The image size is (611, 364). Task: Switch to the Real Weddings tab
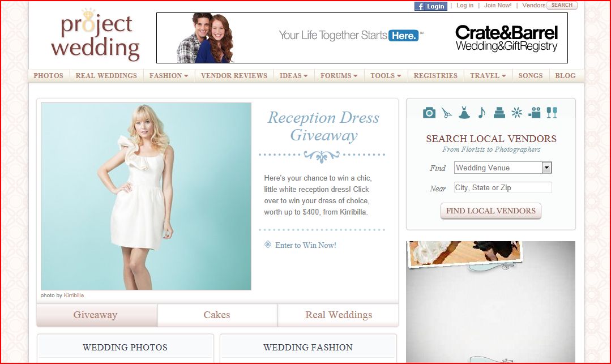339,315
